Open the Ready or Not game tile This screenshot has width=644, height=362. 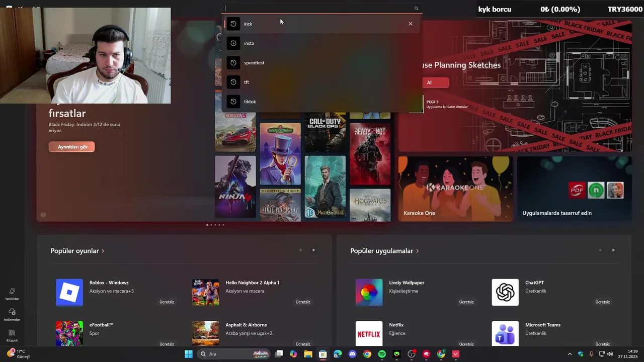click(x=370, y=153)
